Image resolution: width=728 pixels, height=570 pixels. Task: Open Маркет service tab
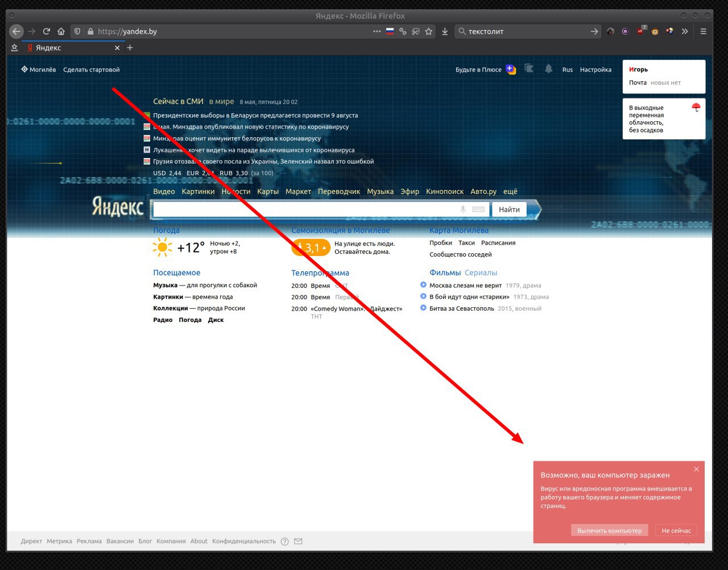pyautogui.click(x=298, y=192)
